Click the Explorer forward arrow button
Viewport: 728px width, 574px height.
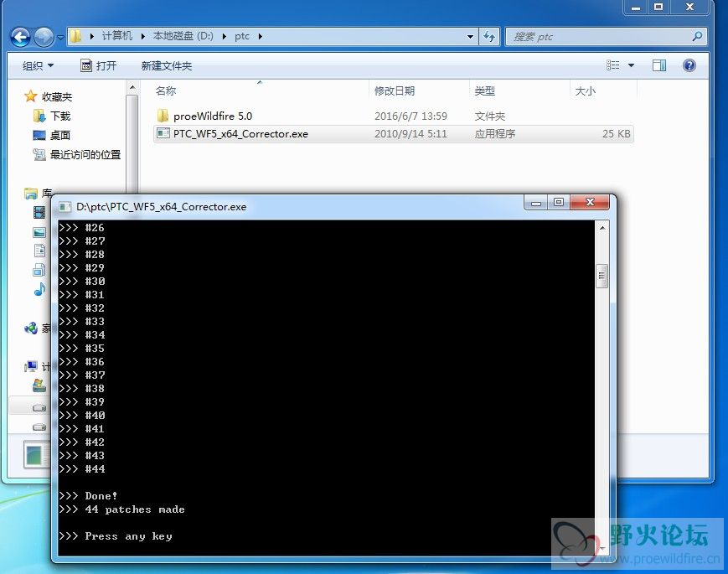tap(44, 37)
